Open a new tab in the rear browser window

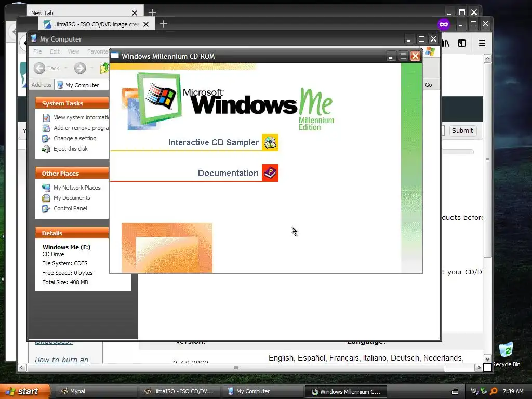152,12
